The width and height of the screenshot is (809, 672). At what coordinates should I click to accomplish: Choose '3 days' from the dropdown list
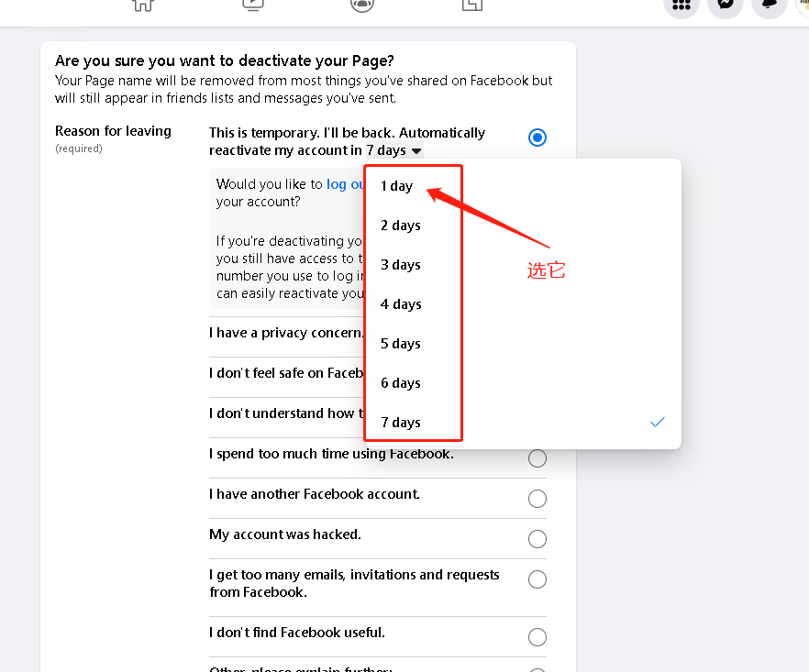[x=401, y=265]
